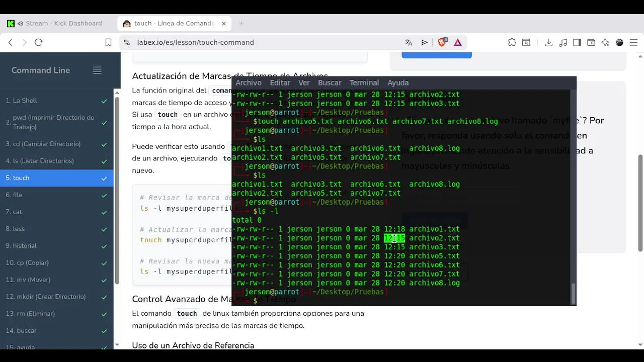Open Ayuda menu in terminal

(x=398, y=83)
